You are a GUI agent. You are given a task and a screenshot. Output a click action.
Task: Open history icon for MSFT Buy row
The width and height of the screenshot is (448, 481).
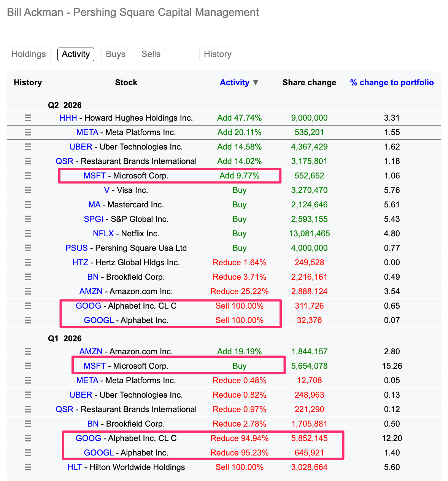pos(28,366)
